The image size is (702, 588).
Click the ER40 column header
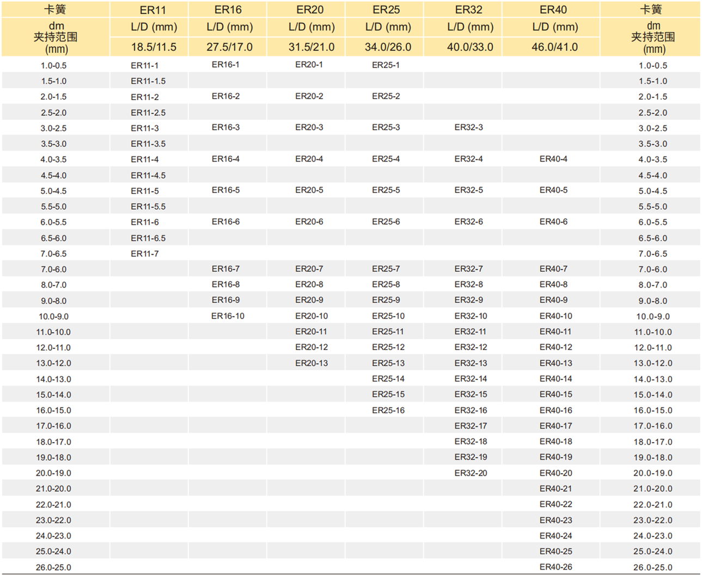point(553,10)
